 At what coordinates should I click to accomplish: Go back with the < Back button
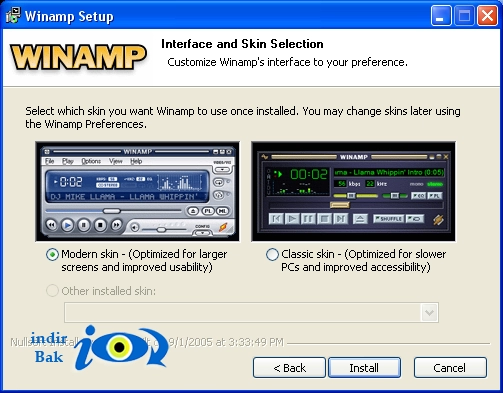289,368
